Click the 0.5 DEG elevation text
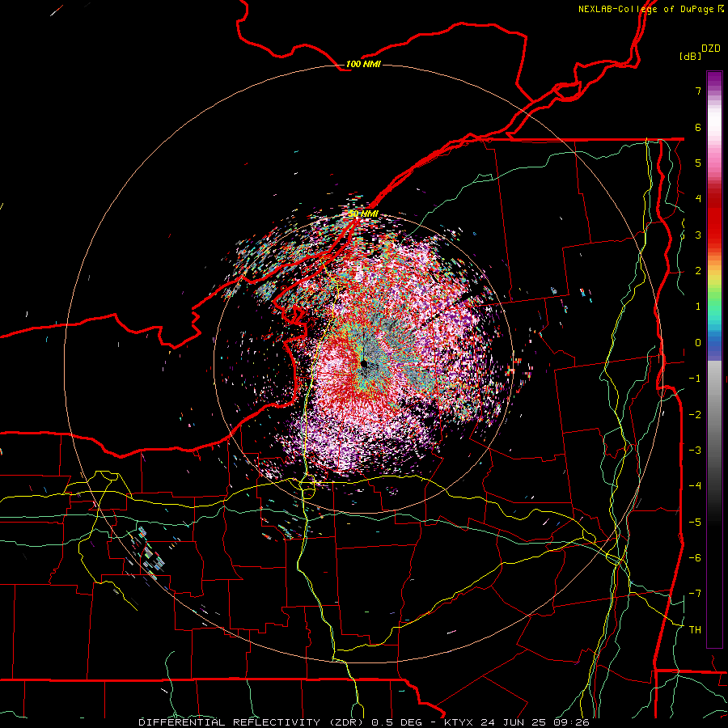This screenshot has height=728, width=728. (396, 722)
